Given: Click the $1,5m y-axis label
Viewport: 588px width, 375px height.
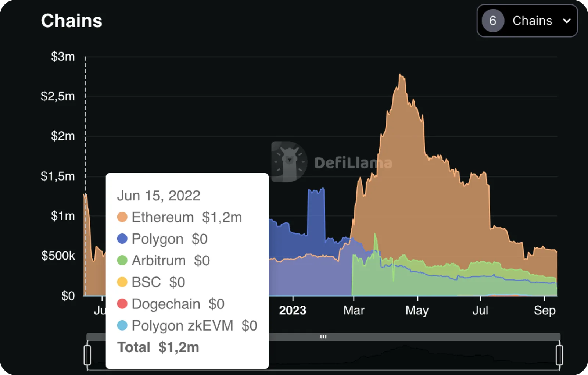Looking at the screenshot, I should [58, 176].
